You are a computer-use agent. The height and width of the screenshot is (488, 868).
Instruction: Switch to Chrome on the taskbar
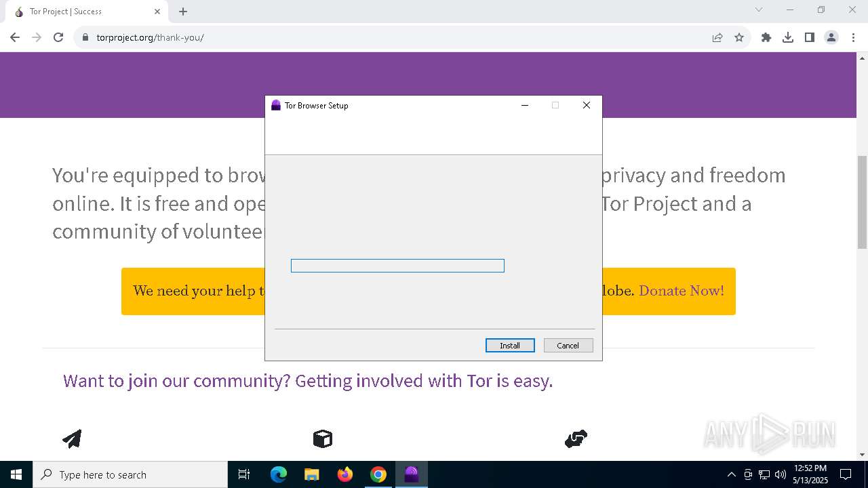[x=378, y=474]
